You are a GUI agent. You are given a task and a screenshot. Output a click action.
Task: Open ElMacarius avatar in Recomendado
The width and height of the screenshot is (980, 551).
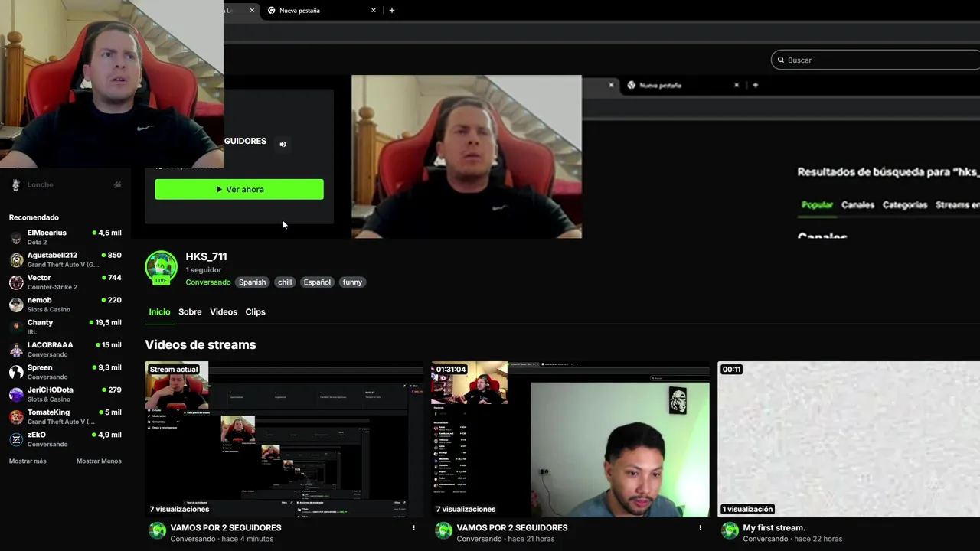[16, 237]
